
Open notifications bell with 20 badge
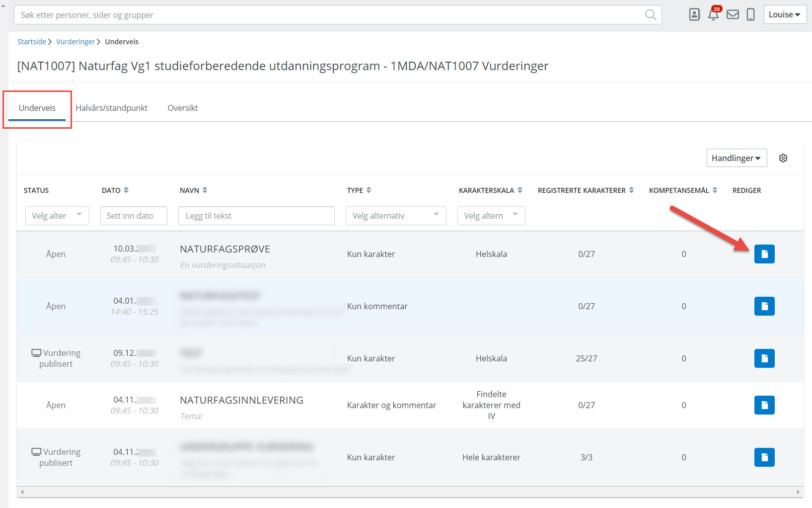[x=714, y=14]
